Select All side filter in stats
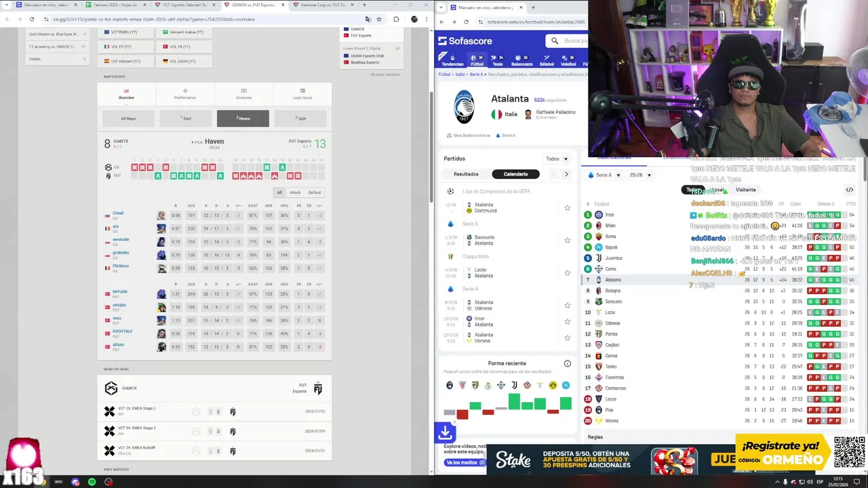868x488 pixels. tap(279, 192)
